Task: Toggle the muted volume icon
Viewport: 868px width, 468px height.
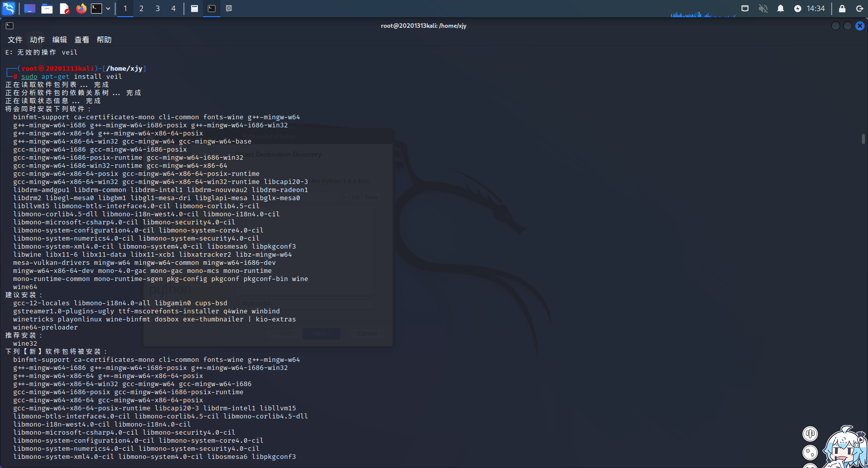Action: coord(763,9)
